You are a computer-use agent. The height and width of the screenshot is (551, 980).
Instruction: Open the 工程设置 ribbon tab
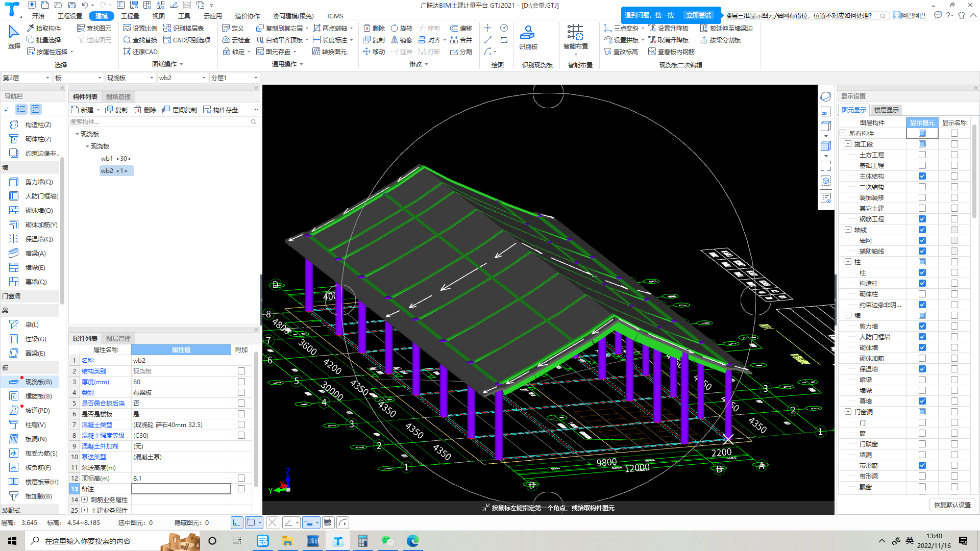point(70,16)
